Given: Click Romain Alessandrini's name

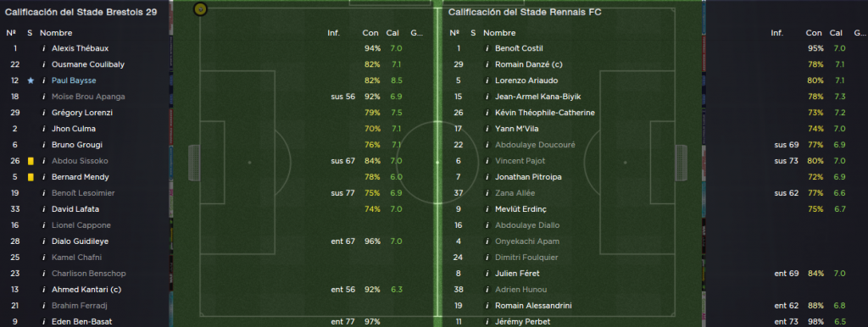Looking at the screenshot, I should pyautogui.click(x=533, y=306).
